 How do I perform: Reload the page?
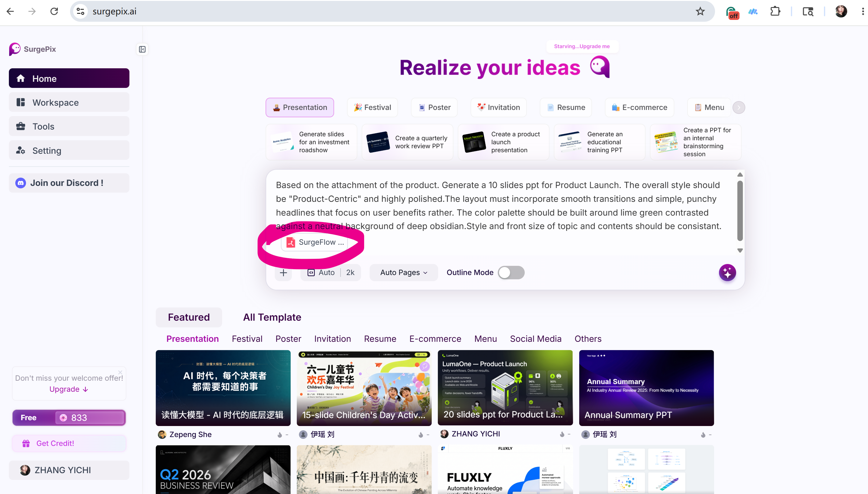54,11
